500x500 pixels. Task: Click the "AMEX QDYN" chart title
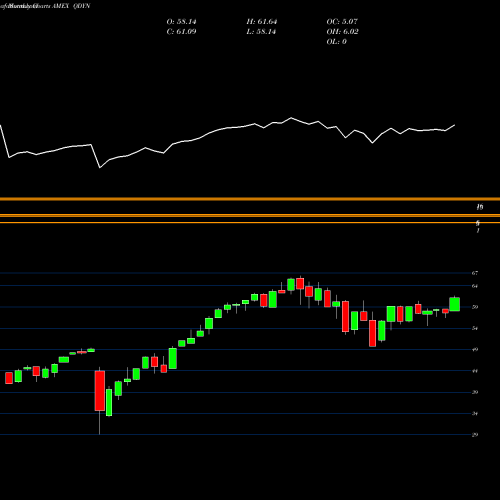71,6
